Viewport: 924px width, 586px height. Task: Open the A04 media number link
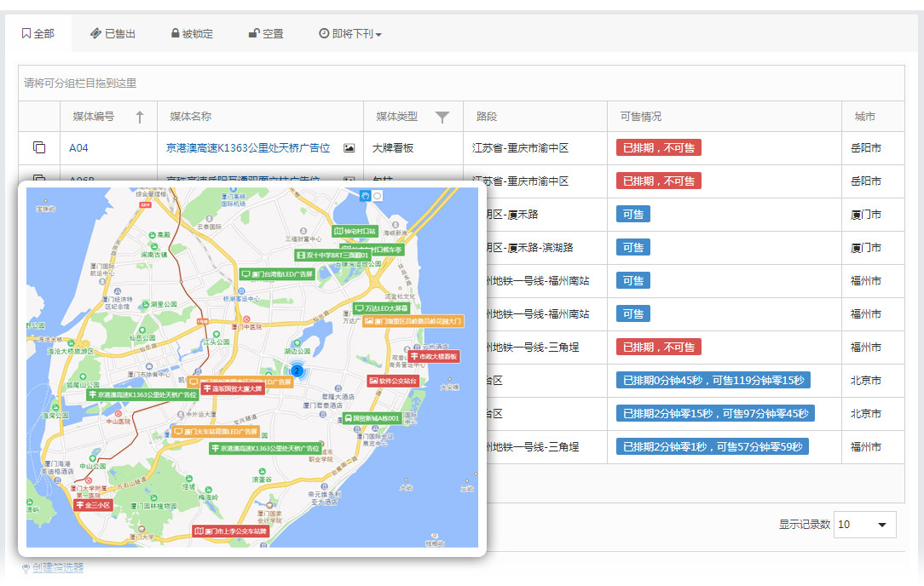click(x=78, y=148)
